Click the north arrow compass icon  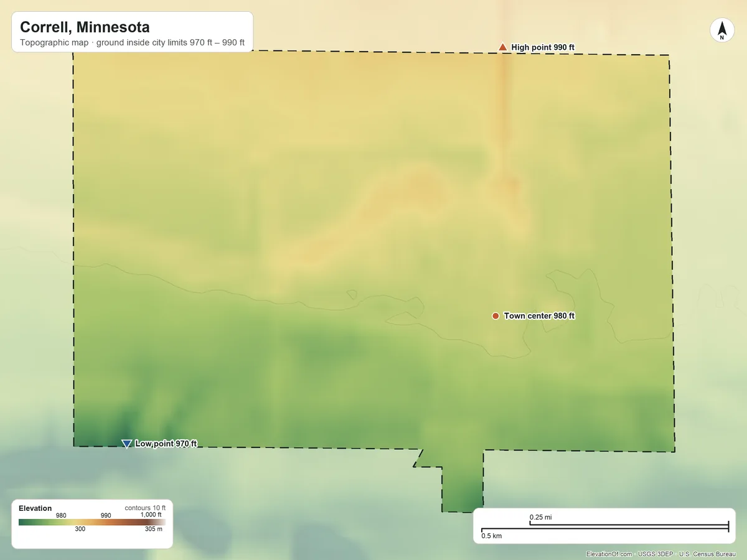[721, 30]
